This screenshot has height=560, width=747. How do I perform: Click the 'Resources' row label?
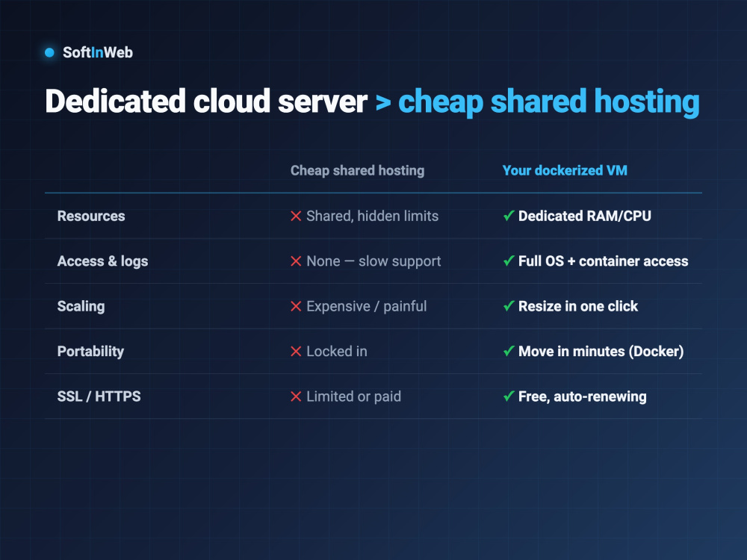[91, 217]
